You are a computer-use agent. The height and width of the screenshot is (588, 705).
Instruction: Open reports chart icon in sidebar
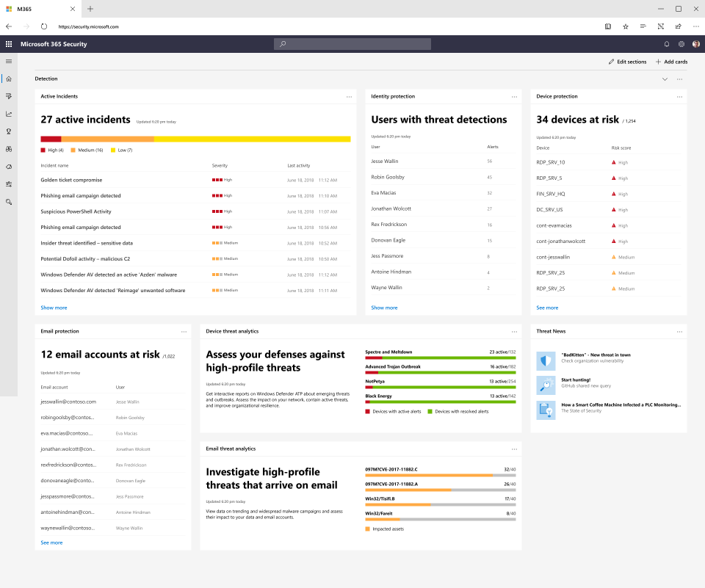(9, 114)
